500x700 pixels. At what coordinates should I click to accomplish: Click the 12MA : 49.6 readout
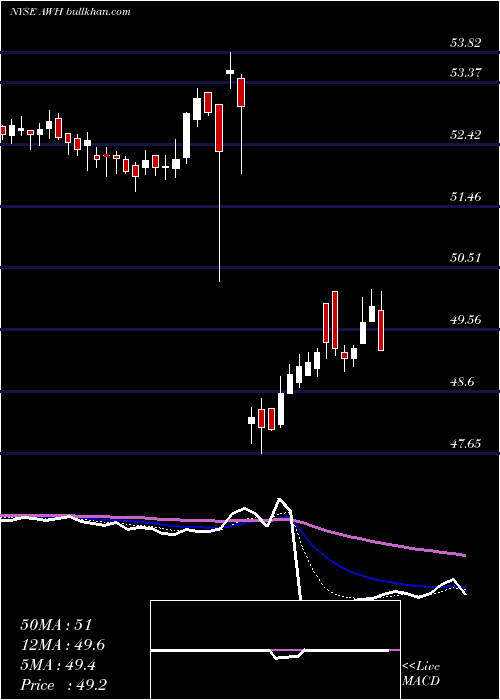[65, 645]
